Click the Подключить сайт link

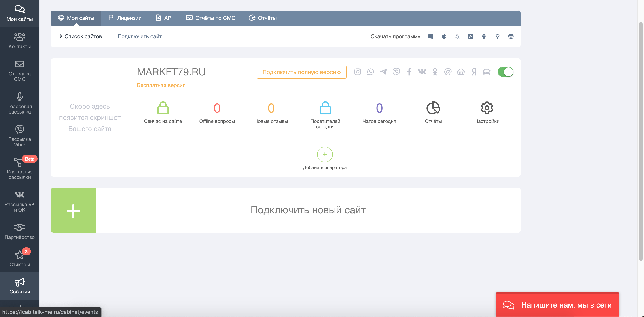(140, 36)
